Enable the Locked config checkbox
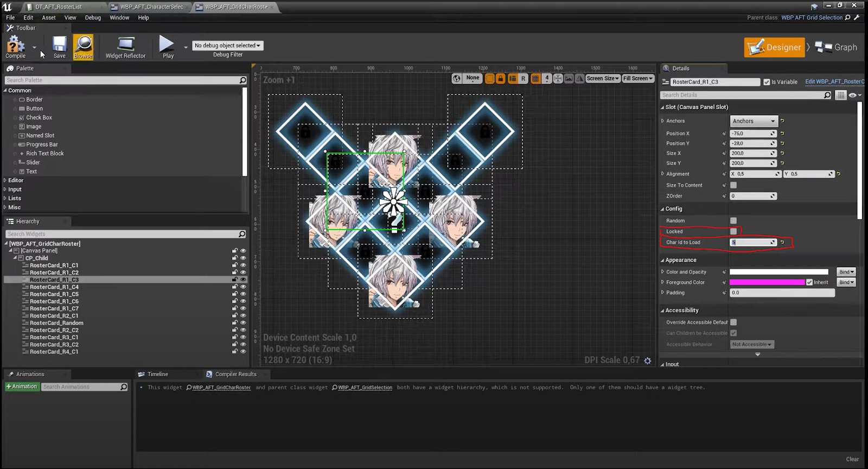 click(x=733, y=232)
